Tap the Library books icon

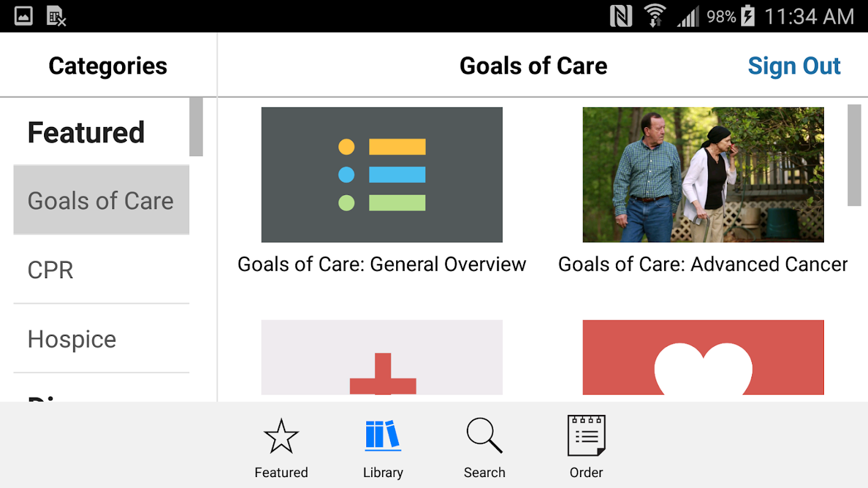(x=383, y=437)
